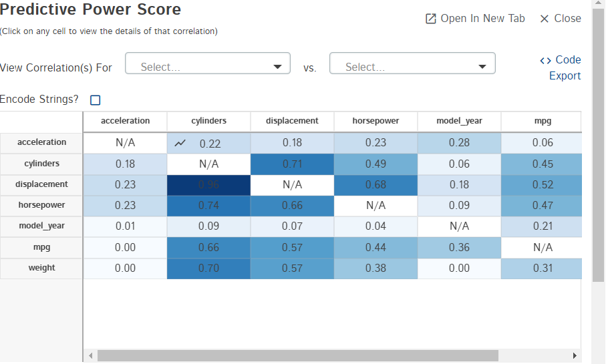The width and height of the screenshot is (606, 364).
Task: Click the Open In New Tab icon
Action: pyautogui.click(x=431, y=19)
